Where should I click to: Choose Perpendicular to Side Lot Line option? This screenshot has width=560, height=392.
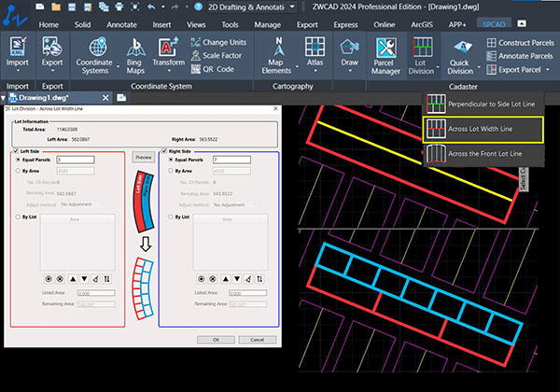coord(483,104)
